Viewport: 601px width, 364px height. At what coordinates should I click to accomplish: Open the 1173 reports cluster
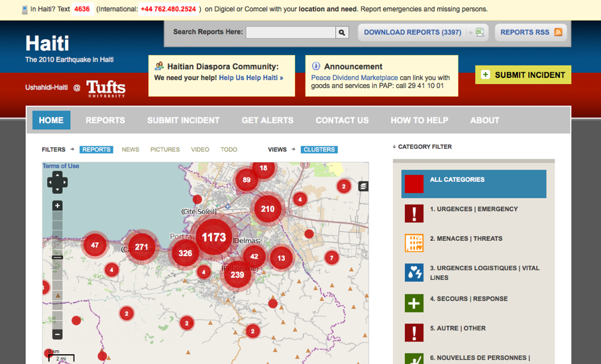[214, 238]
